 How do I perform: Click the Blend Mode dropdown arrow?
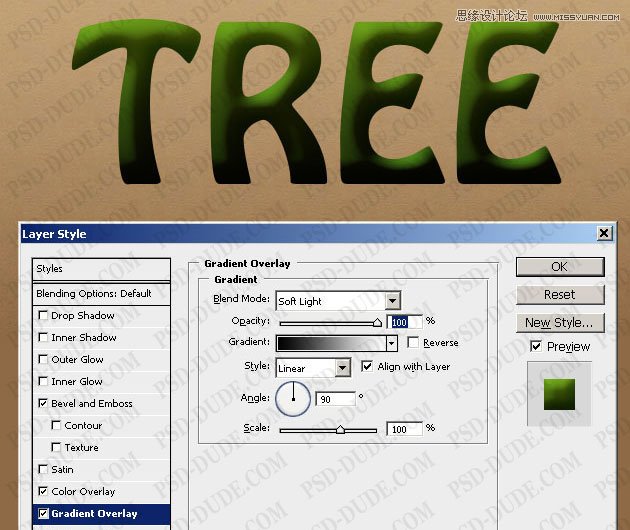click(393, 301)
